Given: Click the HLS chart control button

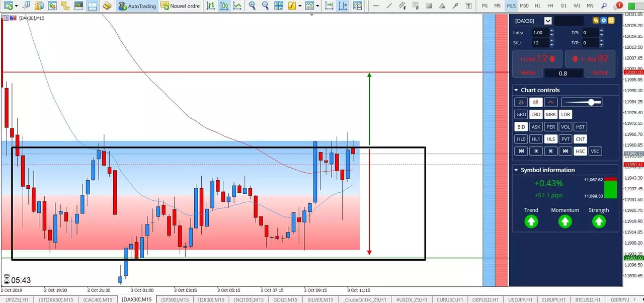Looking at the screenshot, I should coord(551,139).
